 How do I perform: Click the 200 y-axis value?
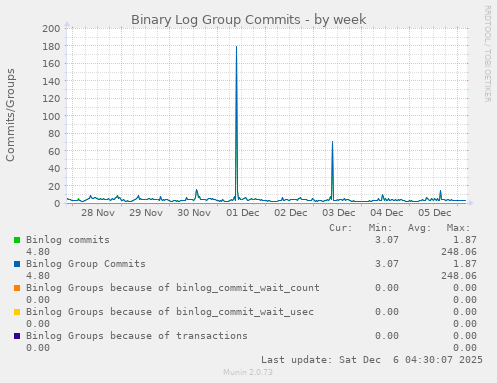[x=51, y=28]
